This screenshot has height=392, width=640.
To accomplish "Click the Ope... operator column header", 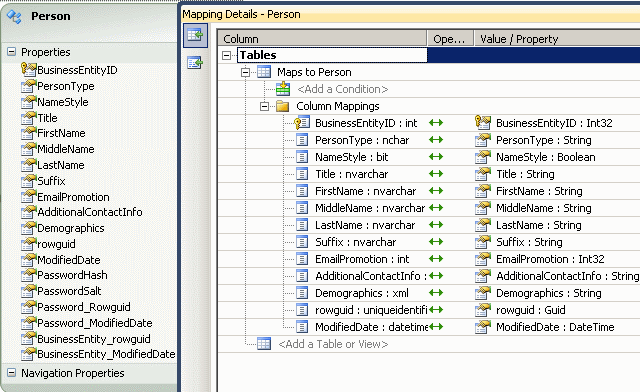I will 450,39.
